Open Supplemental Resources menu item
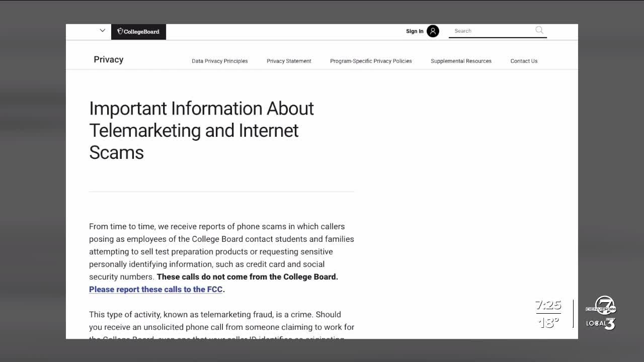The image size is (644, 362). pyautogui.click(x=461, y=61)
